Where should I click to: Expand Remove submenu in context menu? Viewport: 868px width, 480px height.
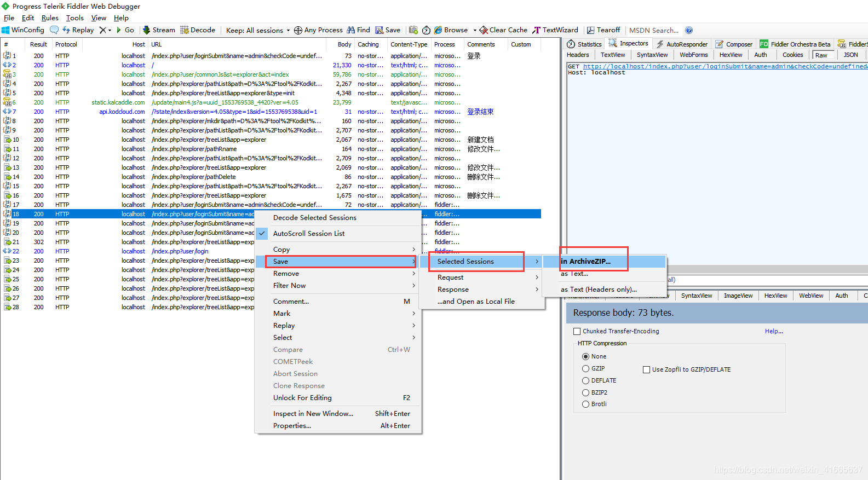[338, 273]
